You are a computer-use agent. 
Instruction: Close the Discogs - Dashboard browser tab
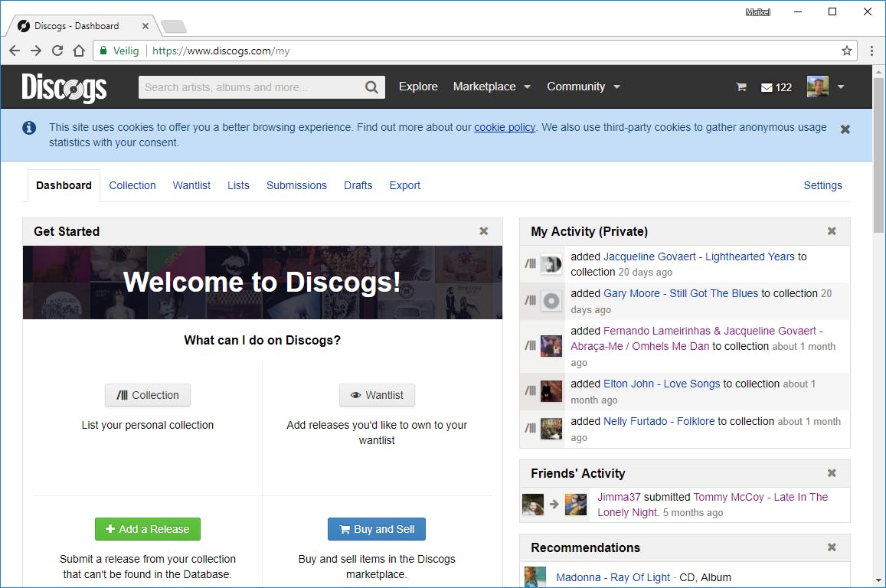tap(145, 26)
